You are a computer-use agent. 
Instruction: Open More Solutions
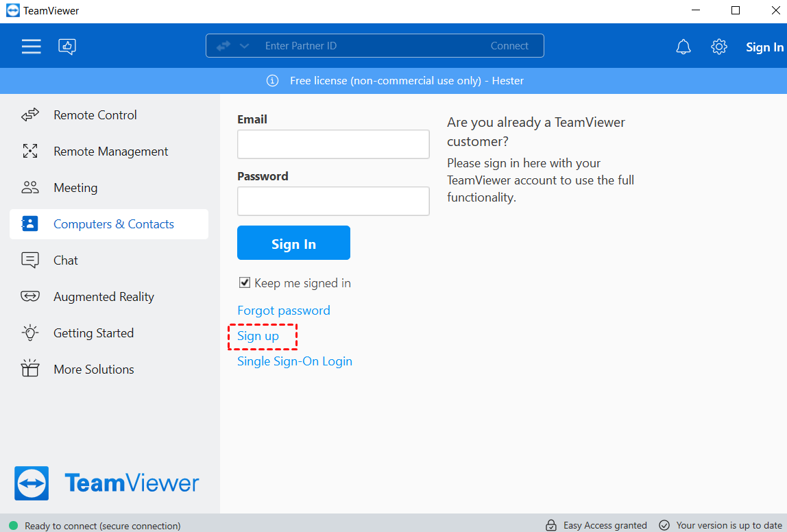pyautogui.click(x=94, y=369)
